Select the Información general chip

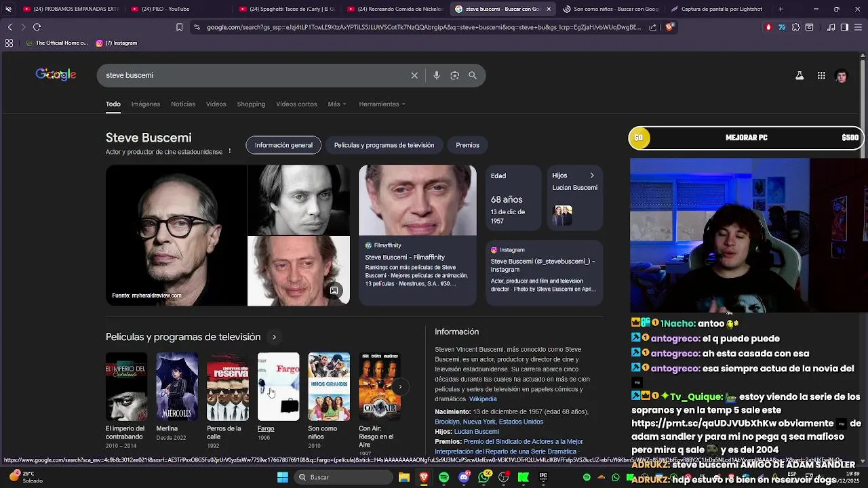(x=283, y=145)
